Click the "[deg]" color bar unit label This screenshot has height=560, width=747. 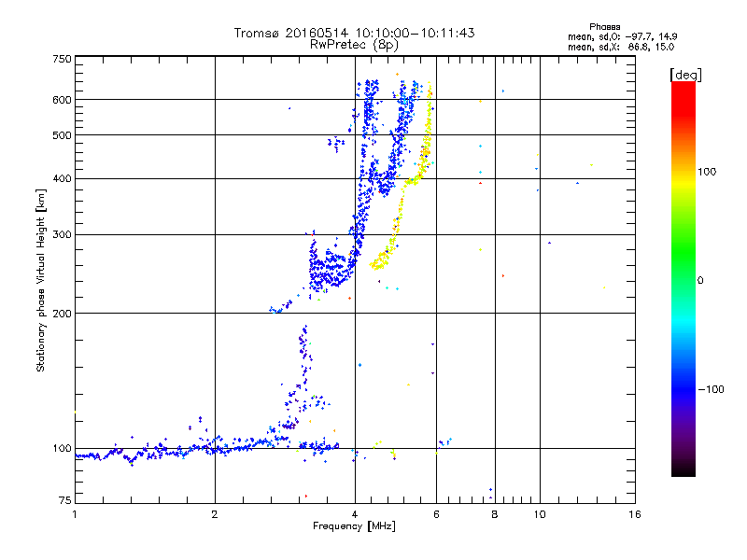tap(685, 75)
